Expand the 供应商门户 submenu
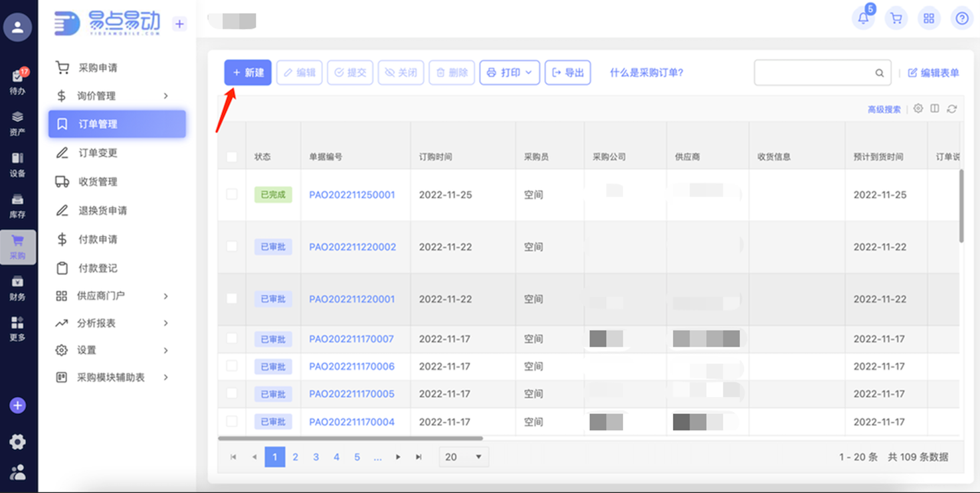 click(166, 296)
